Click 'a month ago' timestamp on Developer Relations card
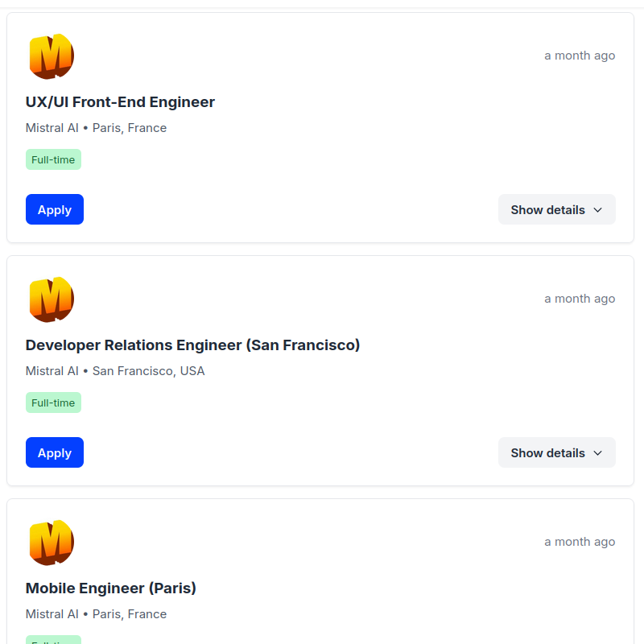 [x=580, y=299]
